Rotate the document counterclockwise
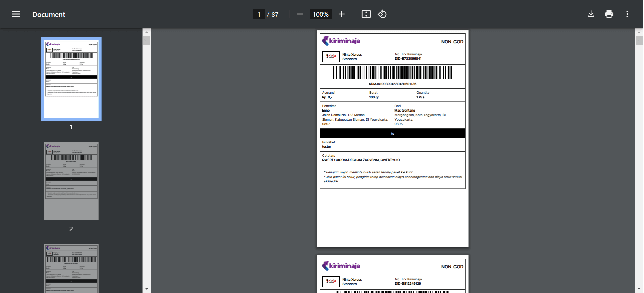The width and height of the screenshot is (644, 293). (x=382, y=14)
